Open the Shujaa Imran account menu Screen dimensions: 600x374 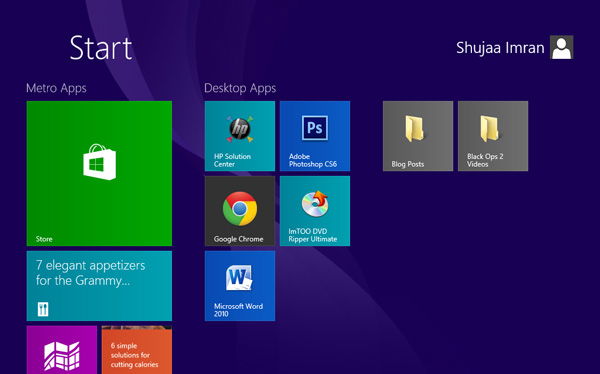click(500, 48)
